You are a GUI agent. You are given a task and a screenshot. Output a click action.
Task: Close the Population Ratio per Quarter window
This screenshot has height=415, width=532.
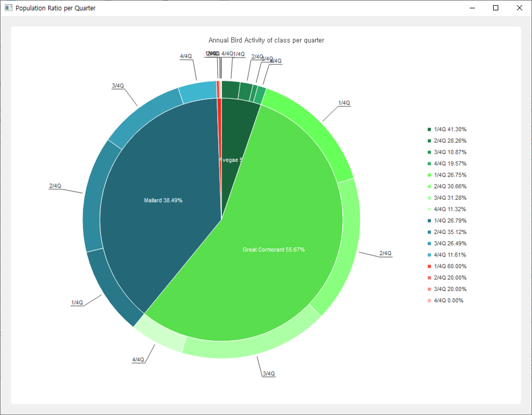pyautogui.click(x=519, y=8)
